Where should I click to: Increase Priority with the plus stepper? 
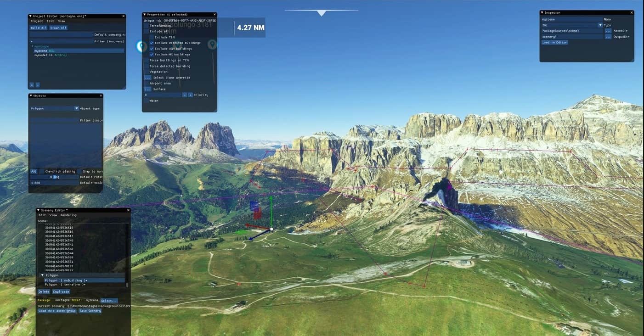[190, 95]
